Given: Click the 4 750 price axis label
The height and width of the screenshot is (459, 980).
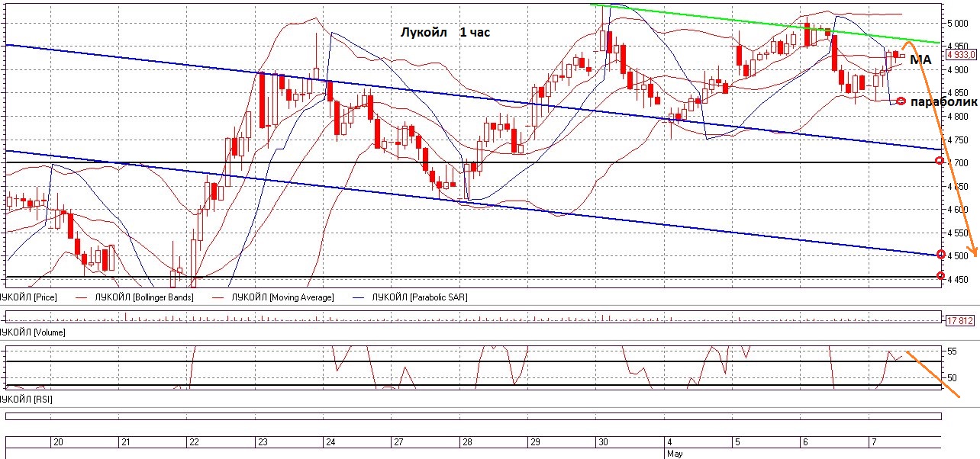Looking at the screenshot, I should click(x=958, y=140).
